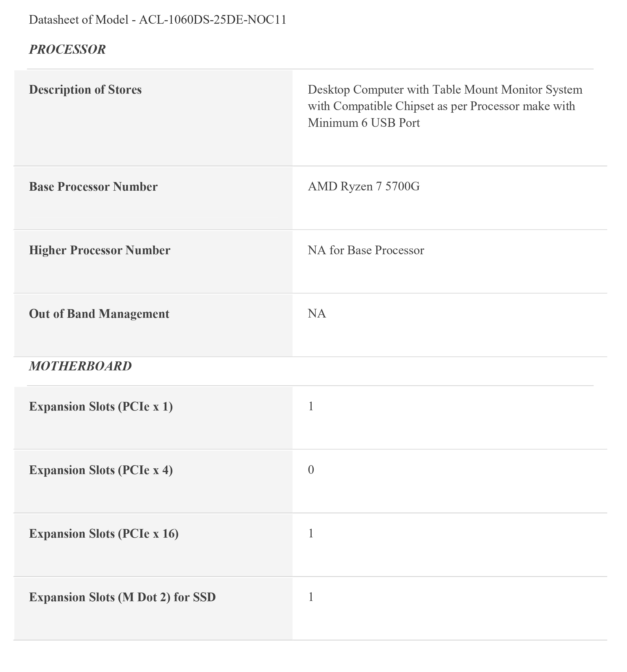Click the Base Processor Number label
This screenshot has height=672, width=627.
(93, 187)
